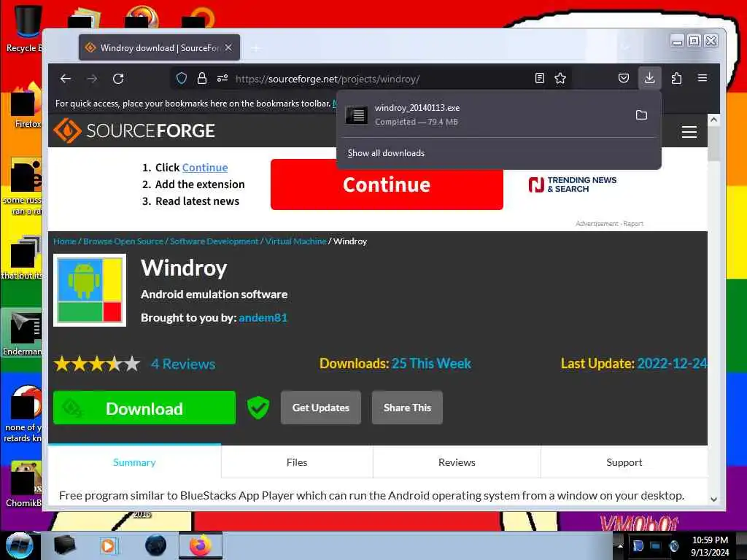
Task: Select Firefox desktop shortcut
Action: click(x=25, y=106)
